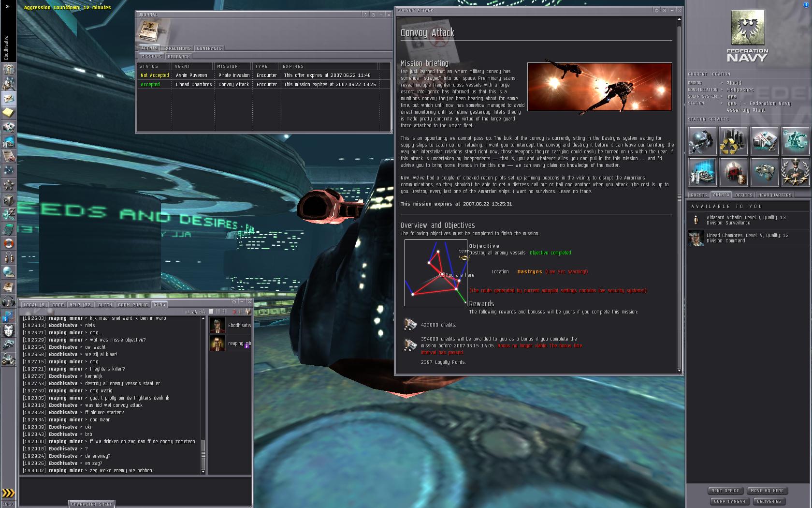
Task: Select agent Linead Chambres in station agents list
Action: [747, 238]
